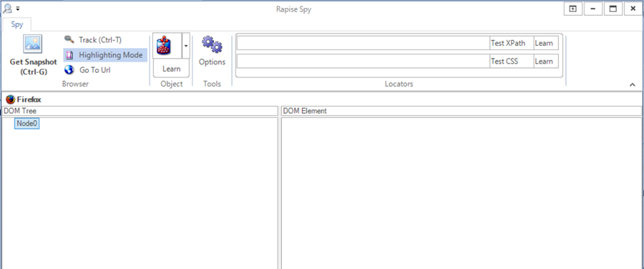Click the ribbon display options window button
644x269 pixels.
(572, 9)
